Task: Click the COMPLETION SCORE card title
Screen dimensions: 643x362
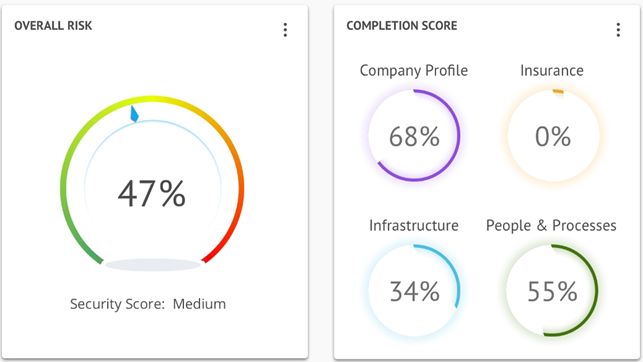Action: coord(402,25)
